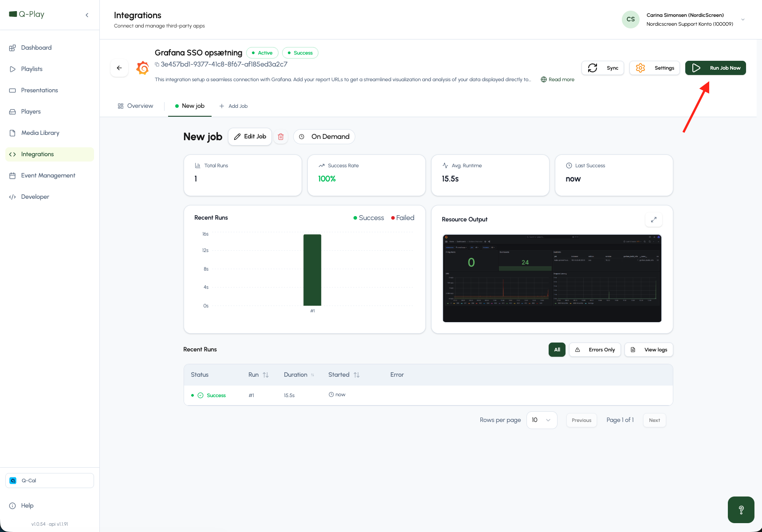The image size is (762, 532).
Task: Click the On Demand schedule button
Action: point(324,137)
